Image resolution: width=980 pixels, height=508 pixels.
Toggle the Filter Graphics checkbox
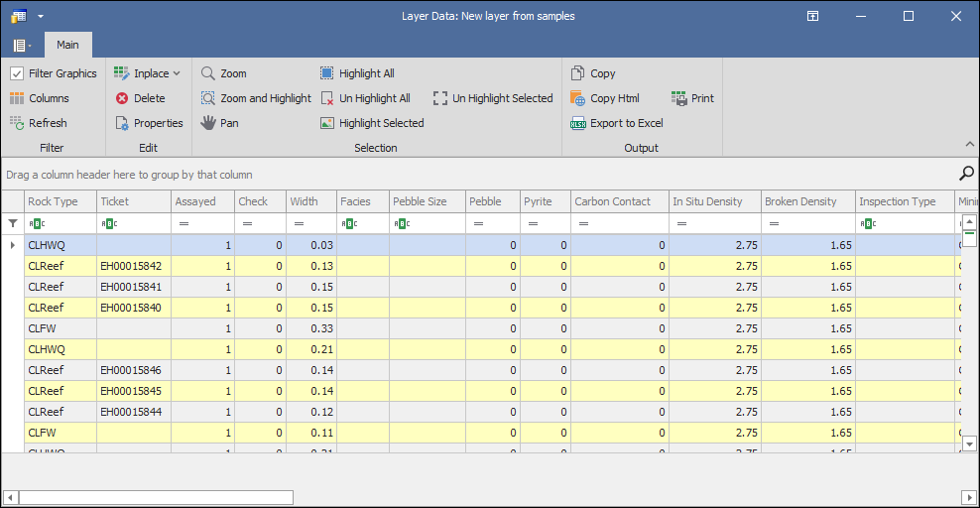pos(17,73)
